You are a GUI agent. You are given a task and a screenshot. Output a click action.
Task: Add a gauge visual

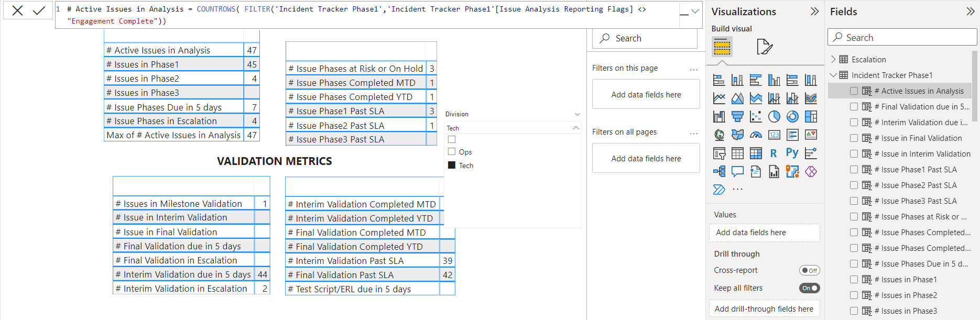[x=756, y=135]
